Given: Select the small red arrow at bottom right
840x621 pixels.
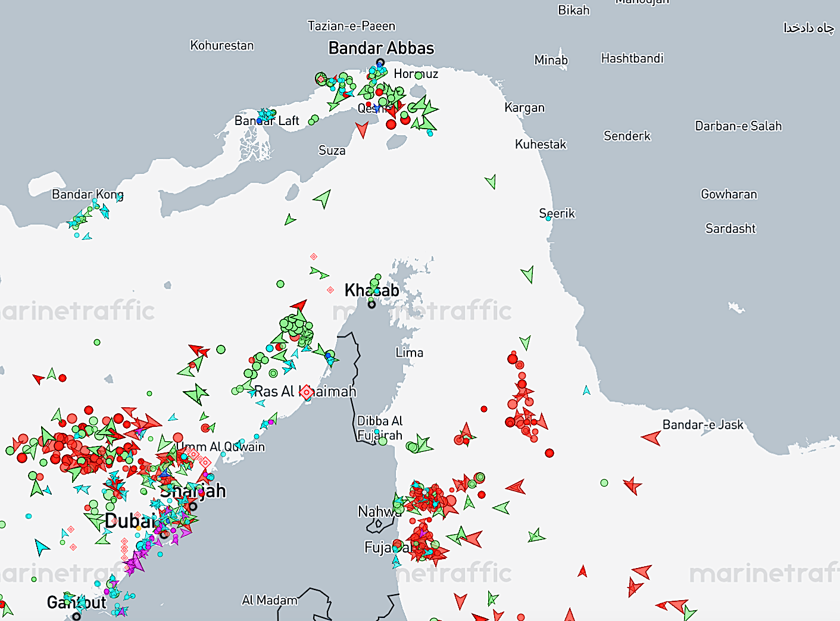Looking at the screenshot, I should click(582, 572).
